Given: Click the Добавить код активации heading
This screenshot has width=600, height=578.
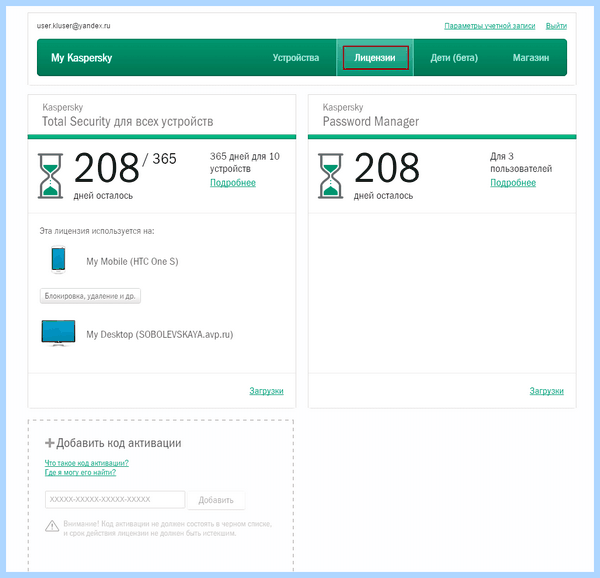Looking at the screenshot, I should pyautogui.click(x=119, y=443).
